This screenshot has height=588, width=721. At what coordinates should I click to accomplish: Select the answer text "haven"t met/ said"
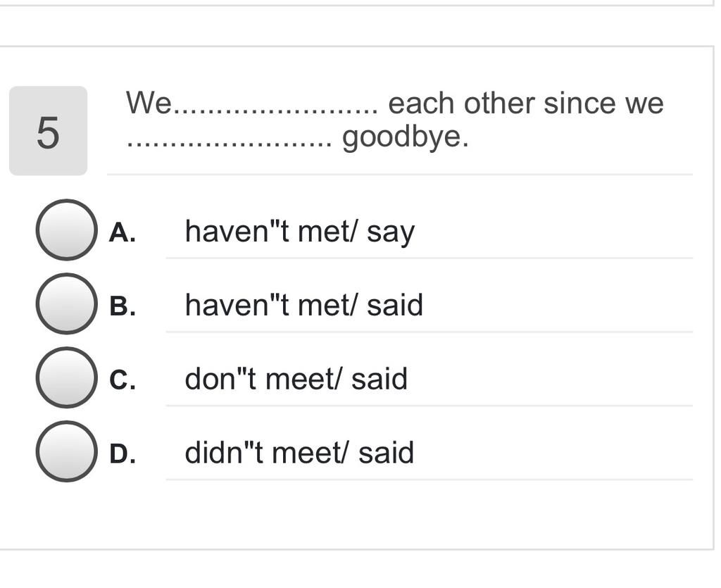click(304, 305)
